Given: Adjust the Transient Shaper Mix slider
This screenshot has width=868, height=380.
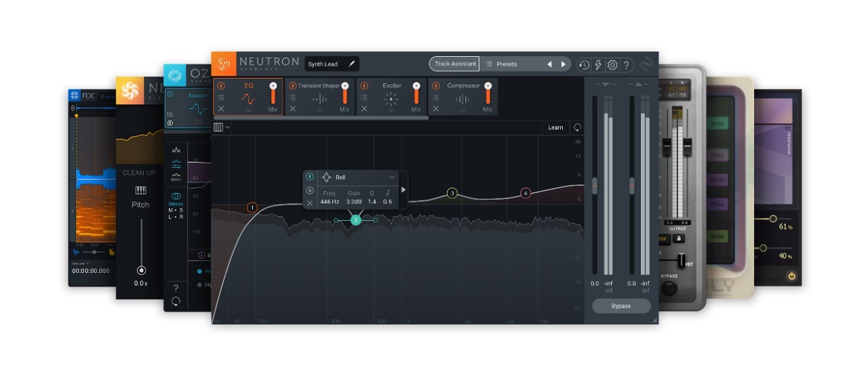Looking at the screenshot, I should tap(344, 93).
